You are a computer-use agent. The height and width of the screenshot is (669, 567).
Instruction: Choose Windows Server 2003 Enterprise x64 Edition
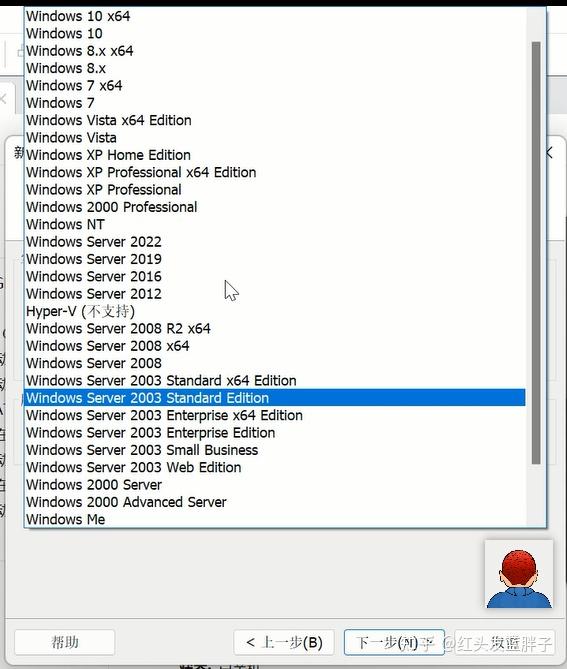(x=275, y=415)
